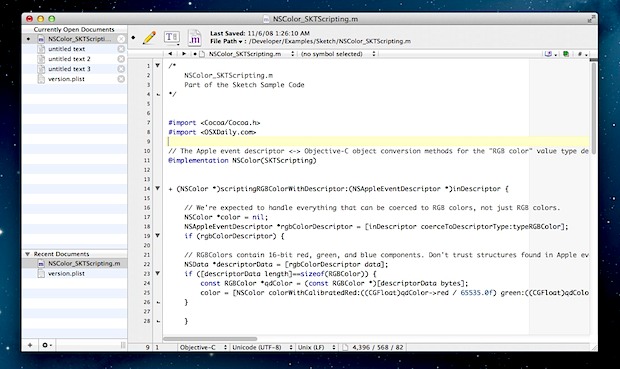Close untitled text 2 document
Viewport: 620px width, 369px height.
pos(121,59)
